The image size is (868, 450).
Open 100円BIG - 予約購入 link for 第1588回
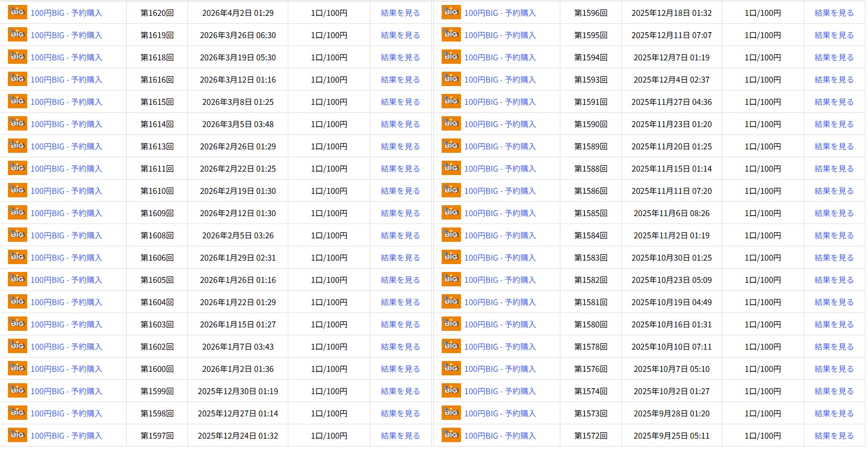click(x=500, y=169)
